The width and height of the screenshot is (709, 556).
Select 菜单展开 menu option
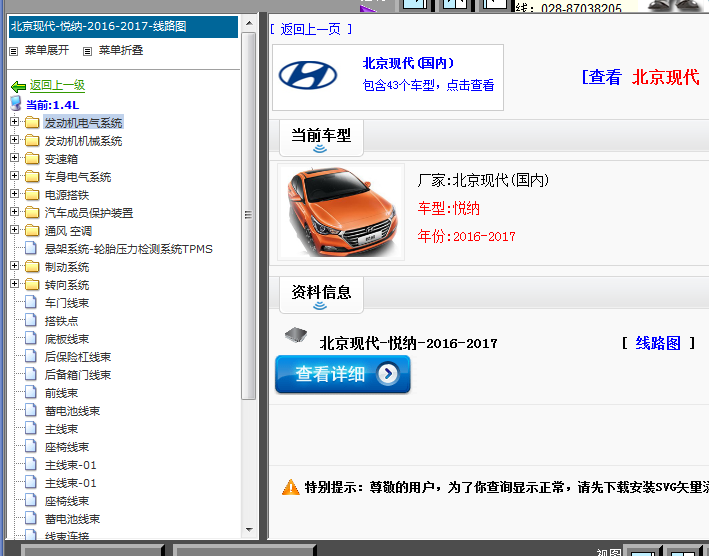pos(47,50)
